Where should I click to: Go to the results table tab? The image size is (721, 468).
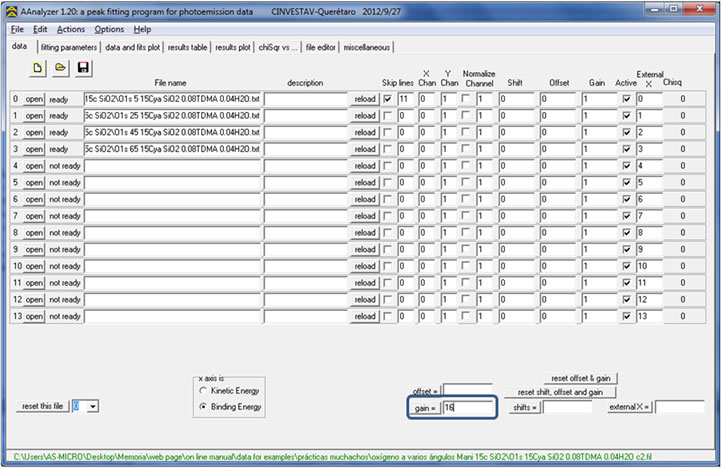pos(188,47)
